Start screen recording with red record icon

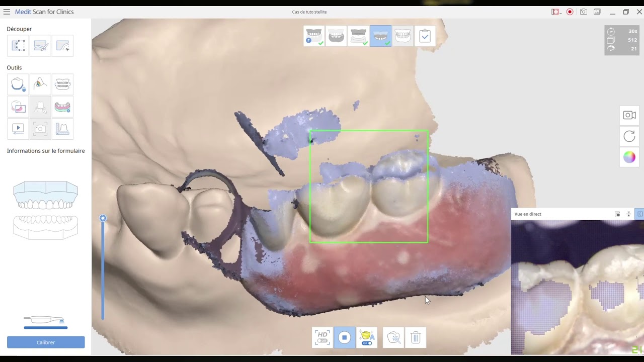click(x=570, y=12)
